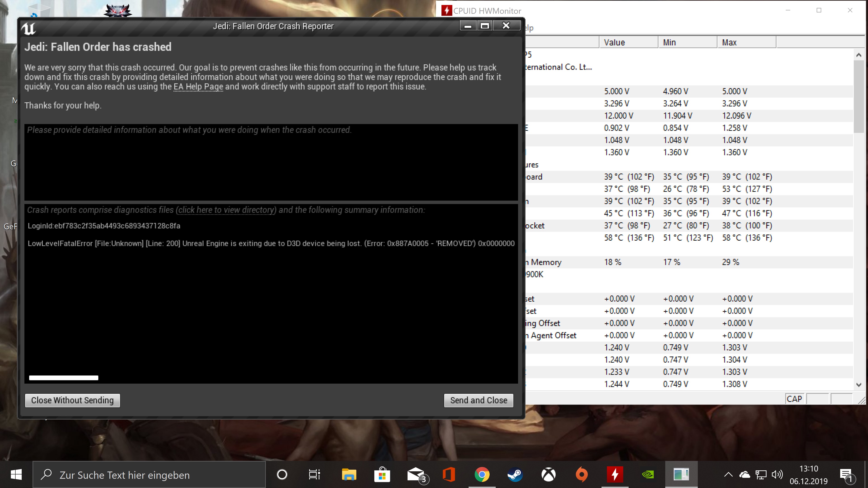The image size is (868, 488).
Task: Open File Explorer from taskbar
Action: click(349, 475)
